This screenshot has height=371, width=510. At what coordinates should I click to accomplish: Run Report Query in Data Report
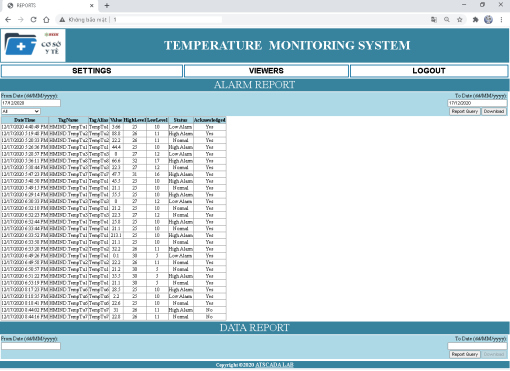pyautogui.click(x=465, y=354)
